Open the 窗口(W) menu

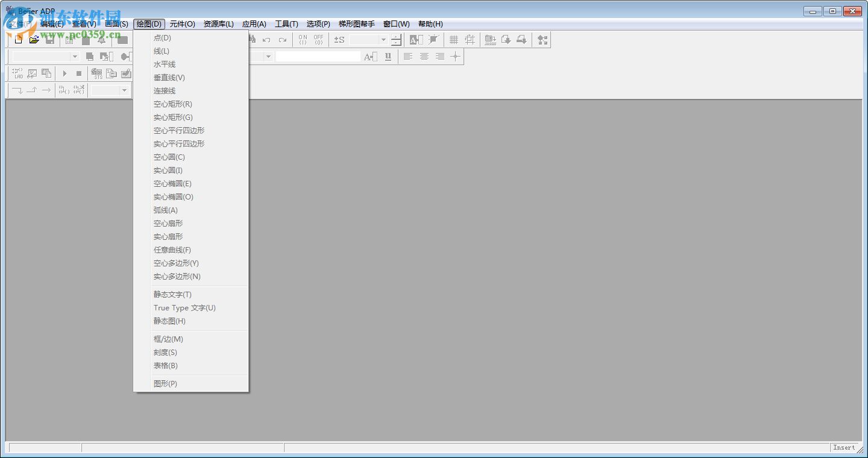(x=397, y=24)
